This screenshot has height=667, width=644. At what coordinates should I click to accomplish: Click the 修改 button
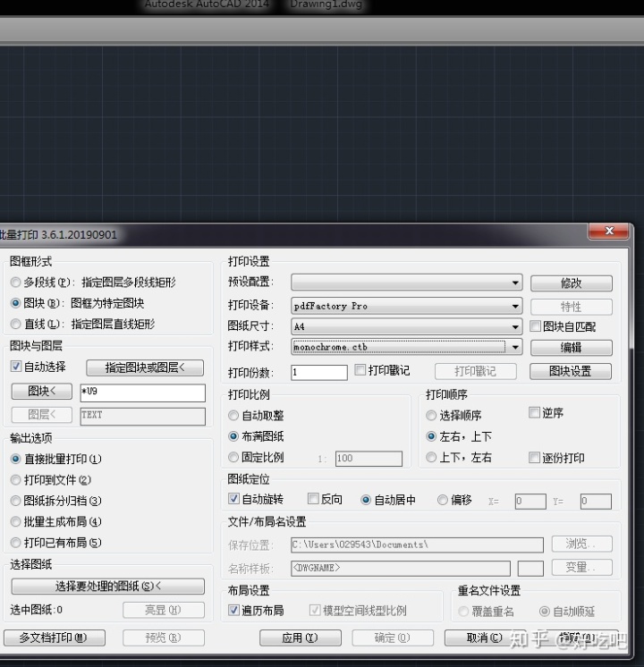[x=572, y=283]
